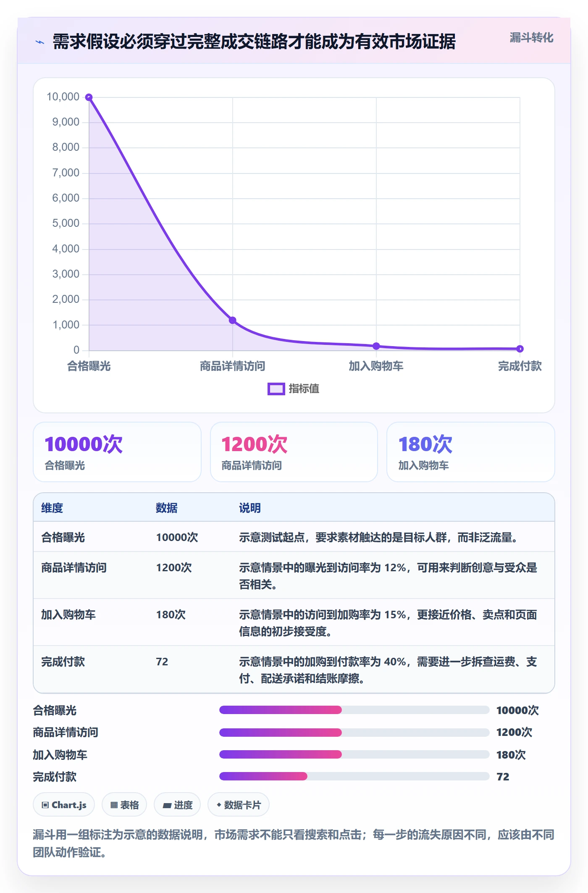Image resolution: width=588 pixels, height=893 pixels.
Task: Click the 加入购物车 progress bar
Action: (x=354, y=754)
